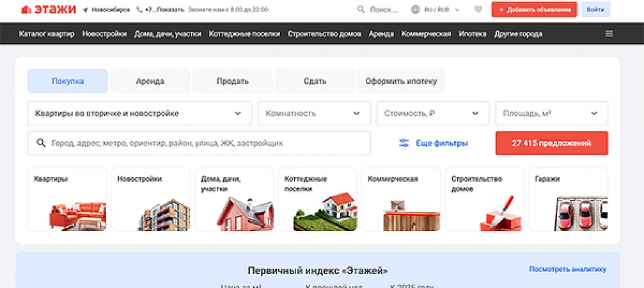Click Добавить объявление button
The height and width of the screenshot is (288, 644).
(x=534, y=10)
